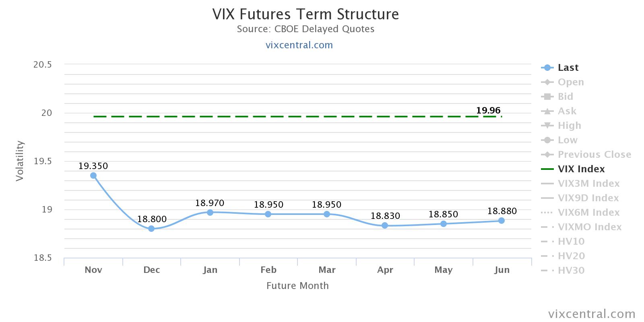Image resolution: width=644 pixels, height=322 pixels.
Task: Open the vixcentral.com link under subtitle
Action: pyautogui.click(x=299, y=45)
